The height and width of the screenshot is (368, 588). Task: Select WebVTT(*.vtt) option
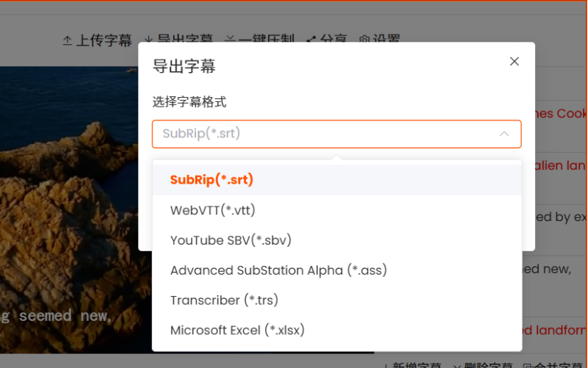(x=337, y=210)
